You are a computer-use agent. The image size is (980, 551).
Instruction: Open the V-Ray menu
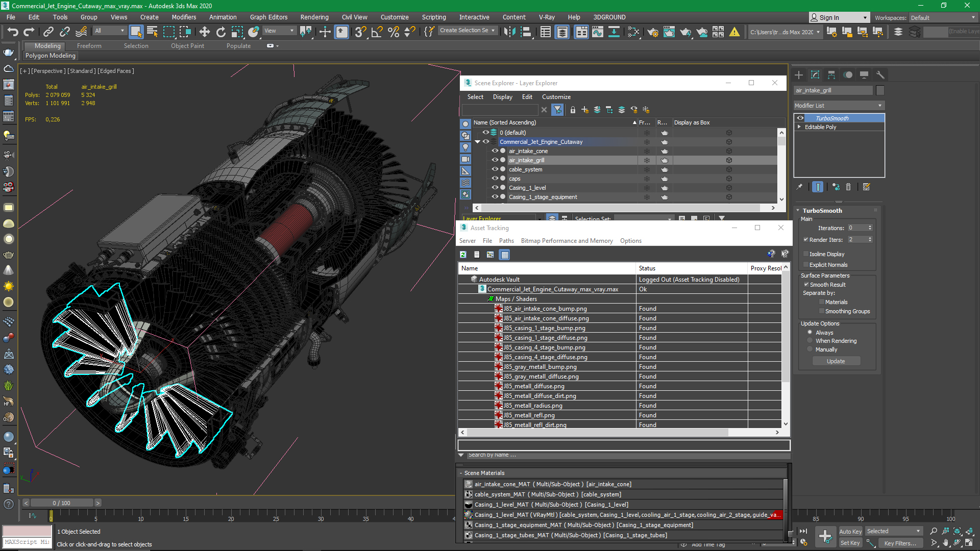pos(547,17)
